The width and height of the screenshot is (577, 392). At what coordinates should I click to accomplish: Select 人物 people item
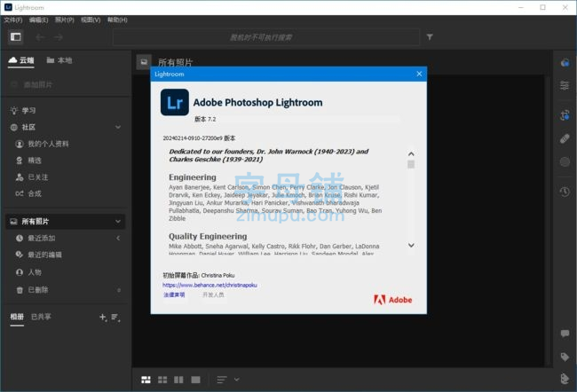click(28, 272)
